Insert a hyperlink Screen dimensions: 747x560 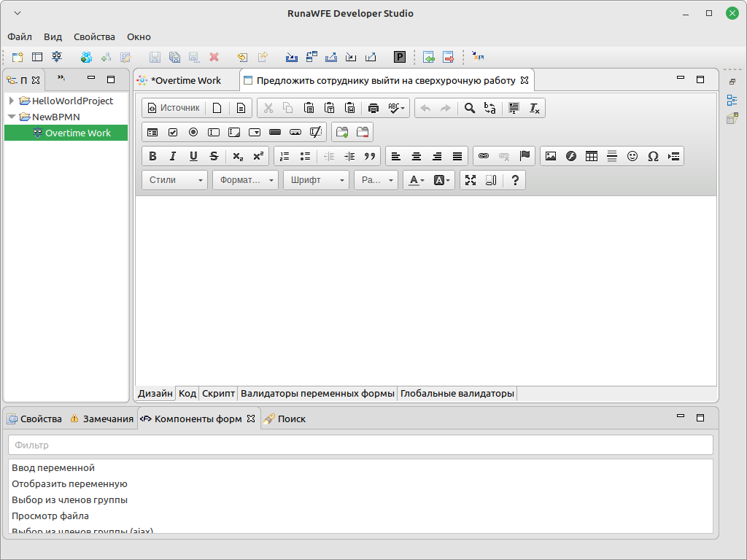[484, 156]
